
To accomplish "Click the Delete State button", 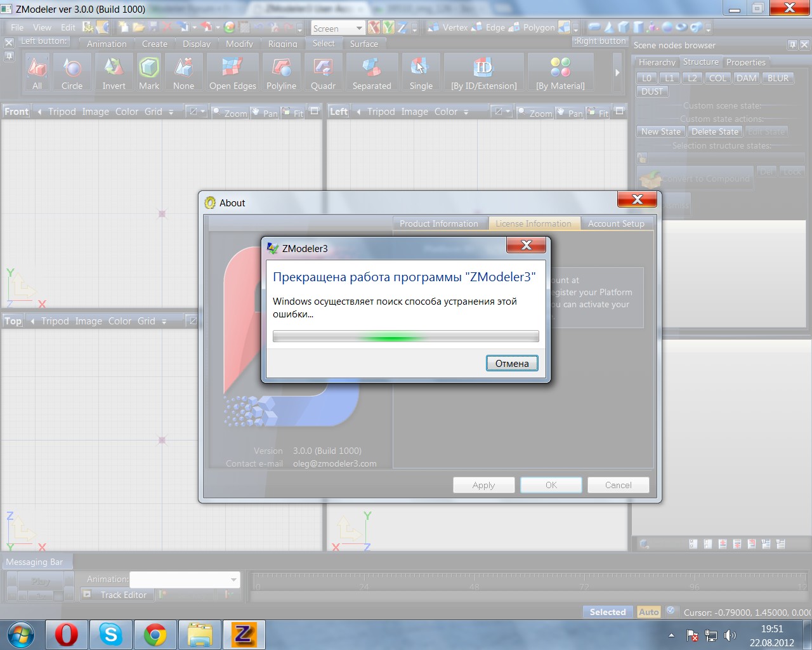I will [715, 131].
